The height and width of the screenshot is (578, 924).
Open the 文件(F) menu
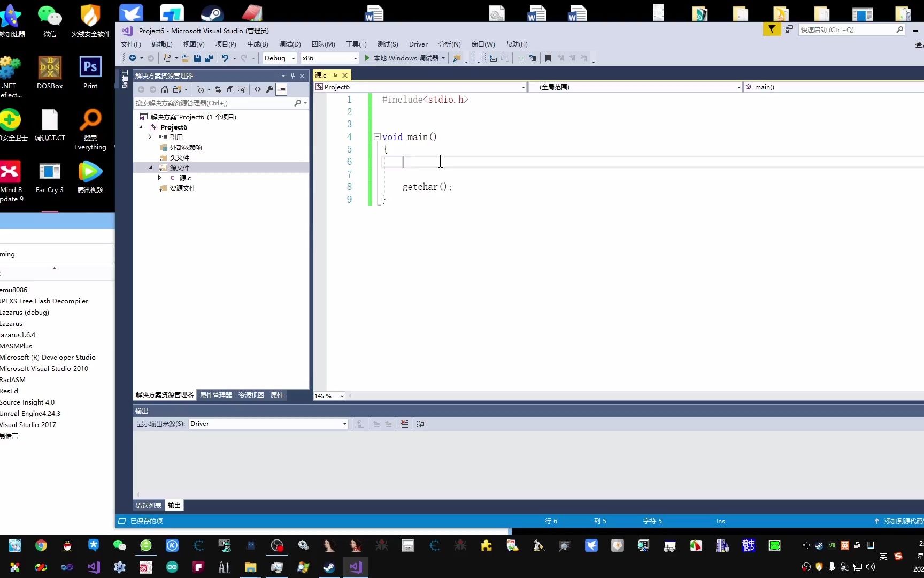pyautogui.click(x=131, y=44)
